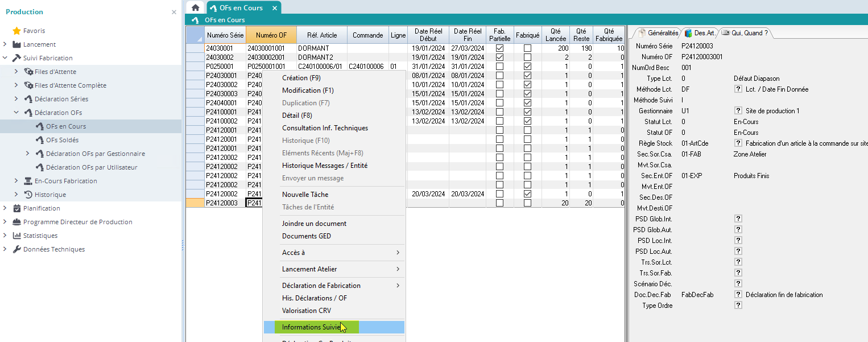The image size is (868, 342).
Task: Open OFs Soldés in the sidebar
Action: [62, 140]
